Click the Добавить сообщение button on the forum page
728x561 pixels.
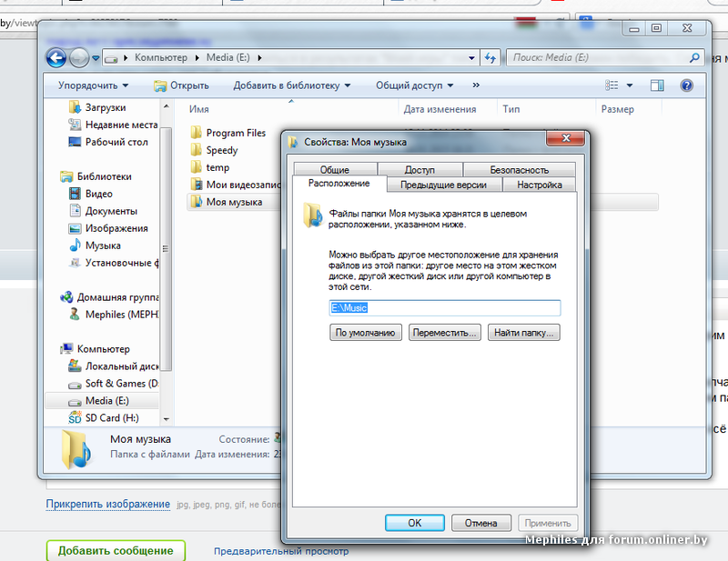[116, 551]
